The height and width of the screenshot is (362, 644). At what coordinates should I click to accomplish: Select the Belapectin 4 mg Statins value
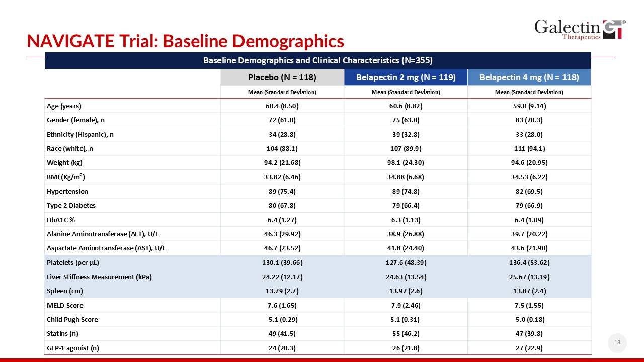[529, 334]
